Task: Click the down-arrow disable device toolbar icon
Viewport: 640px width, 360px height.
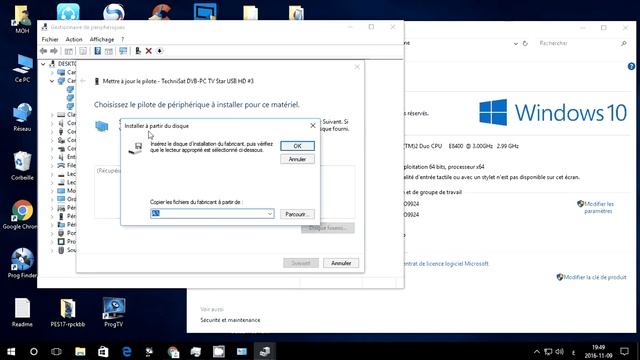Action: (x=160, y=51)
